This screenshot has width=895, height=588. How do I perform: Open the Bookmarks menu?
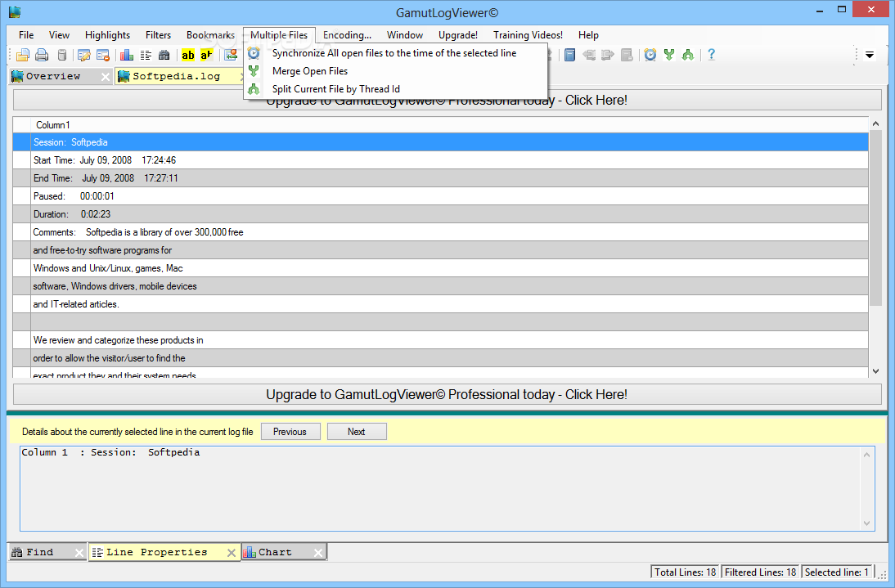pos(210,35)
